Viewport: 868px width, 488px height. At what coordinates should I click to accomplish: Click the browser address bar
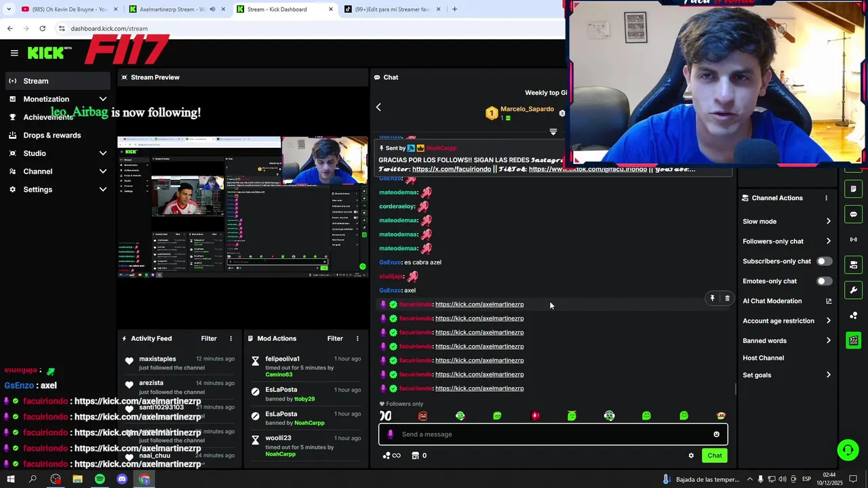(309, 28)
